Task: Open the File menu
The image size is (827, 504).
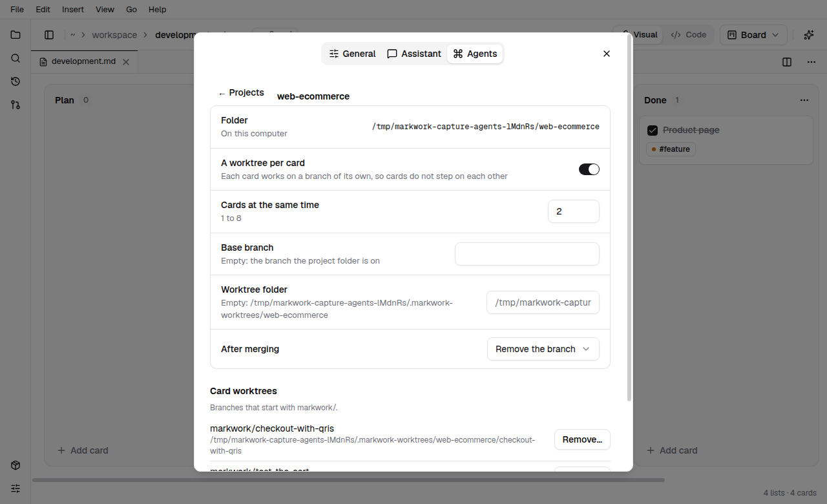Action: pyautogui.click(x=17, y=10)
